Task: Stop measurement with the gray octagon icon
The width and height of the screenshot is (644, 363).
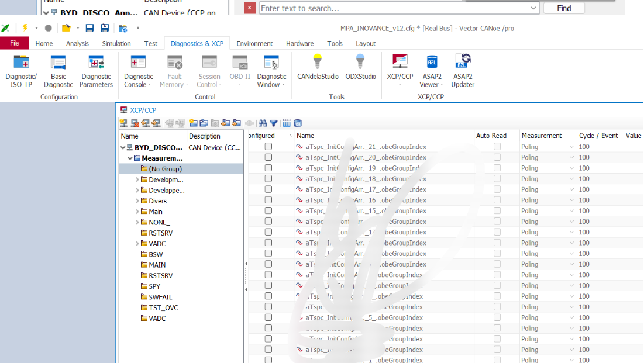Action: [49, 28]
